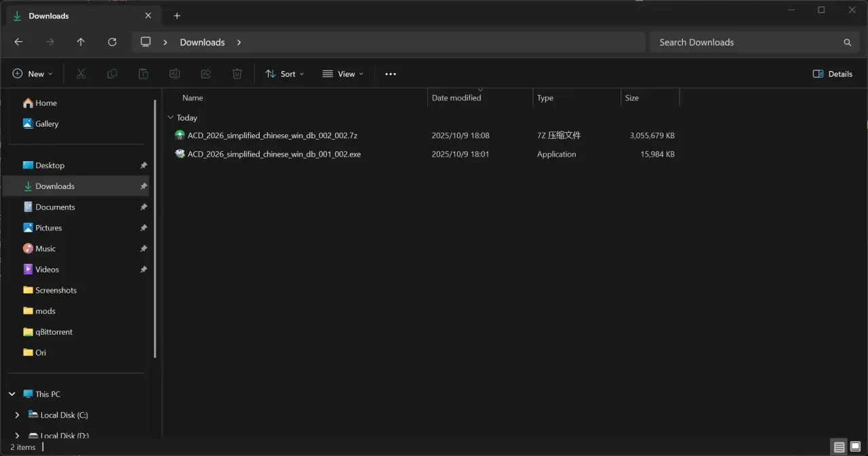Click the Copy icon in toolbar
The width and height of the screenshot is (868, 456).
tap(112, 74)
